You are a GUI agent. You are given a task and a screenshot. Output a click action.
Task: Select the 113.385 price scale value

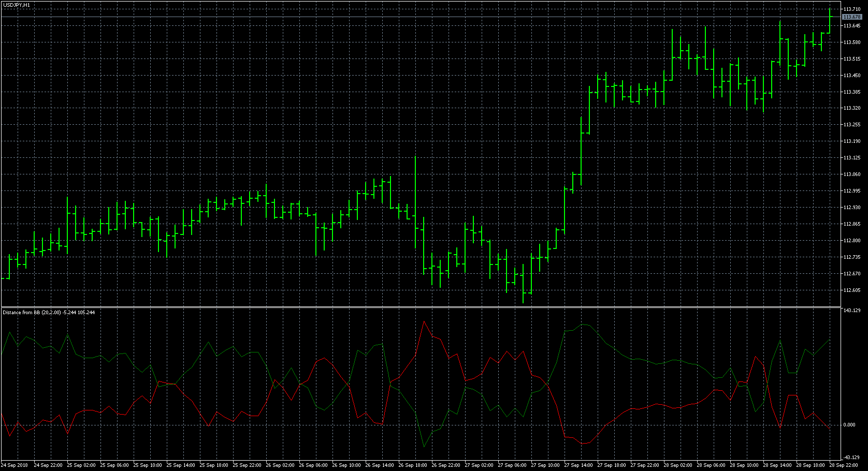[x=852, y=92]
